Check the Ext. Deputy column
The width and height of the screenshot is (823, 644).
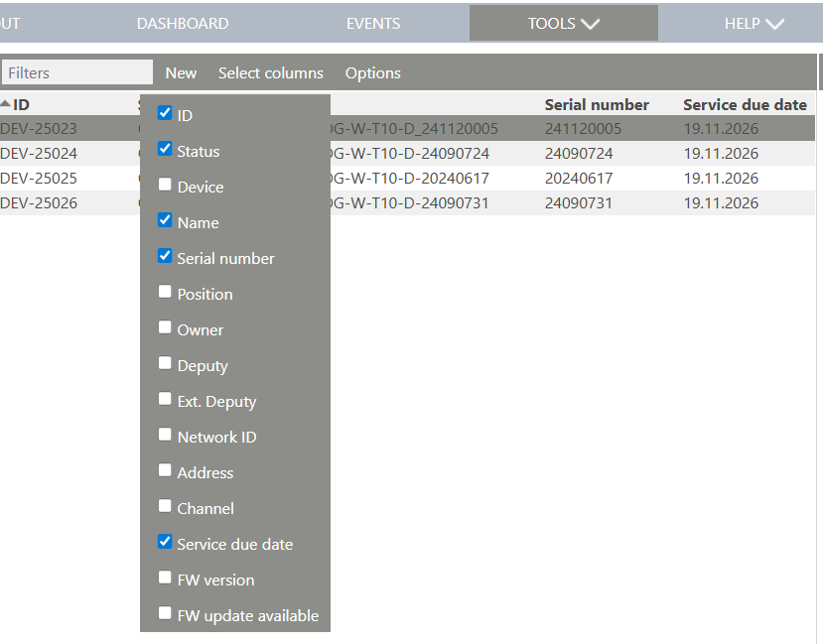click(x=165, y=398)
